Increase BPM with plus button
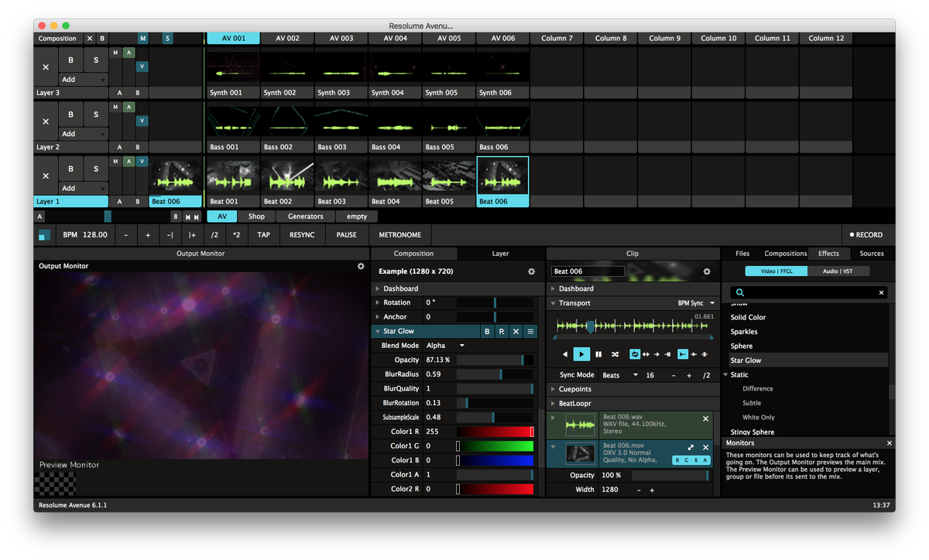929x560 pixels. click(x=148, y=235)
